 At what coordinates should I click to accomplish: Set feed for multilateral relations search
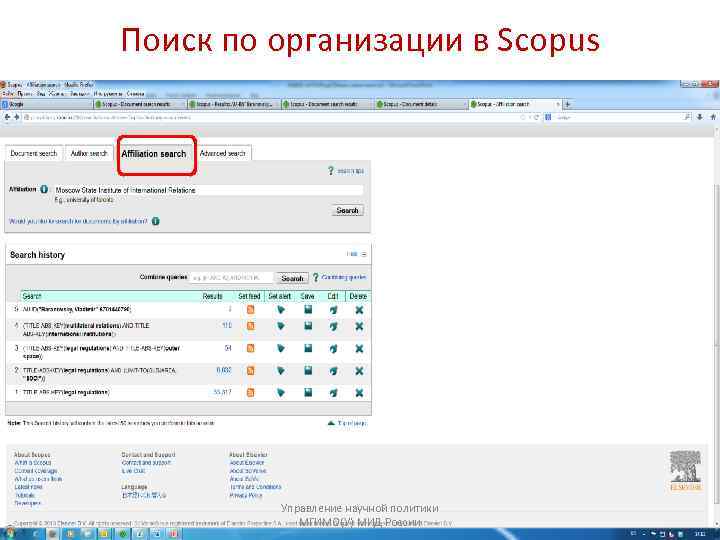coord(250,326)
